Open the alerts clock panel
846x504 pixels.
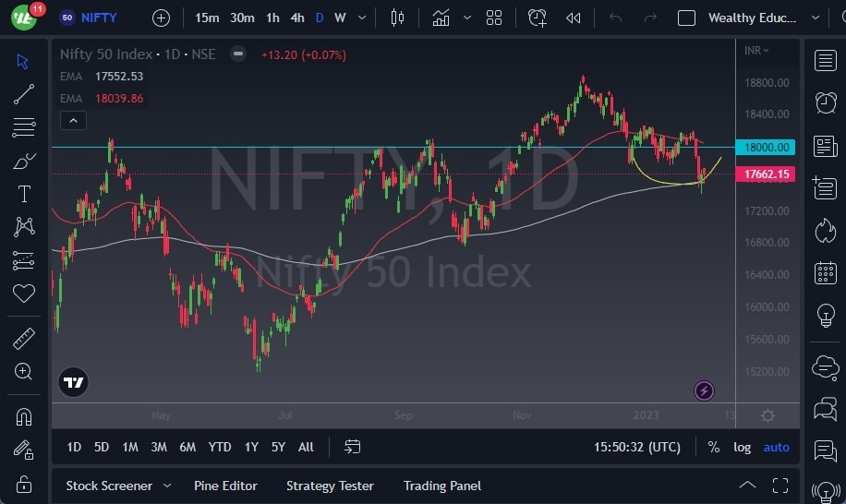pos(826,102)
